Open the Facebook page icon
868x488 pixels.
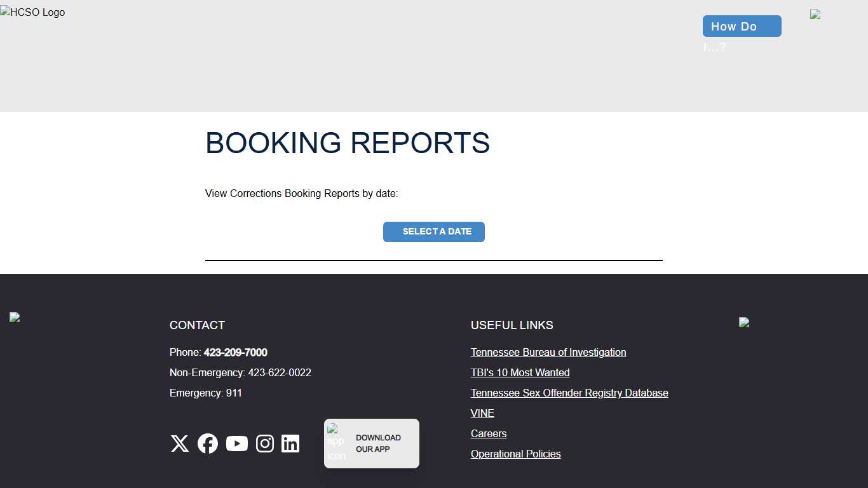(208, 444)
